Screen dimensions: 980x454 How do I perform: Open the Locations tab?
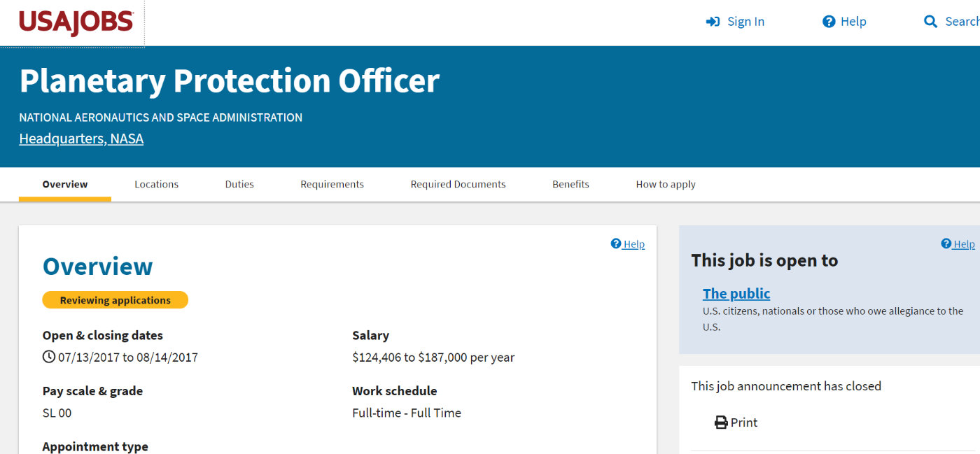click(156, 185)
